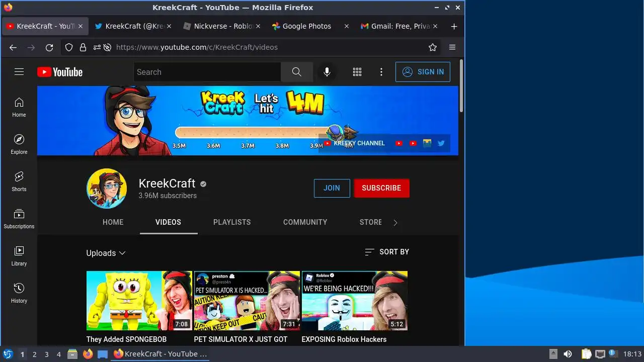Open a new Firefox tab with plus

click(454, 26)
